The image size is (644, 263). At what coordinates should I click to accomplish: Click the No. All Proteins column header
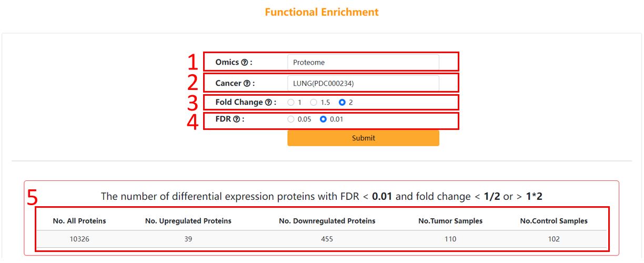pos(79,221)
